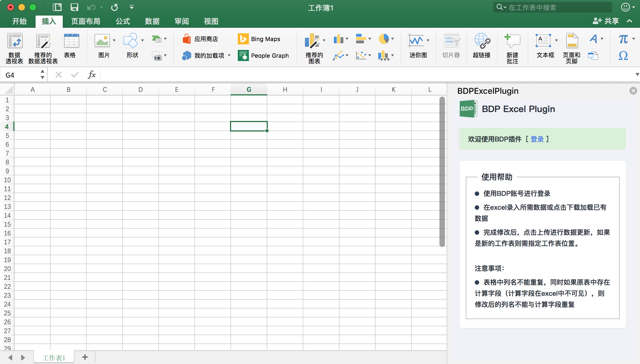The image size is (640, 364).
Task: Click the People Graph add-in icon
Action: (x=244, y=55)
